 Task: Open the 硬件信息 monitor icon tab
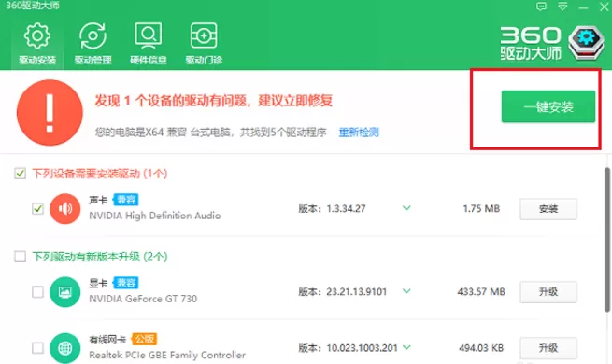[x=149, y=43]
